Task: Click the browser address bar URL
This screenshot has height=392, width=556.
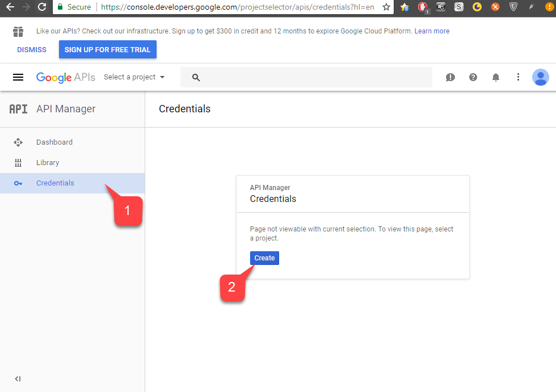Action: point(238,7)
